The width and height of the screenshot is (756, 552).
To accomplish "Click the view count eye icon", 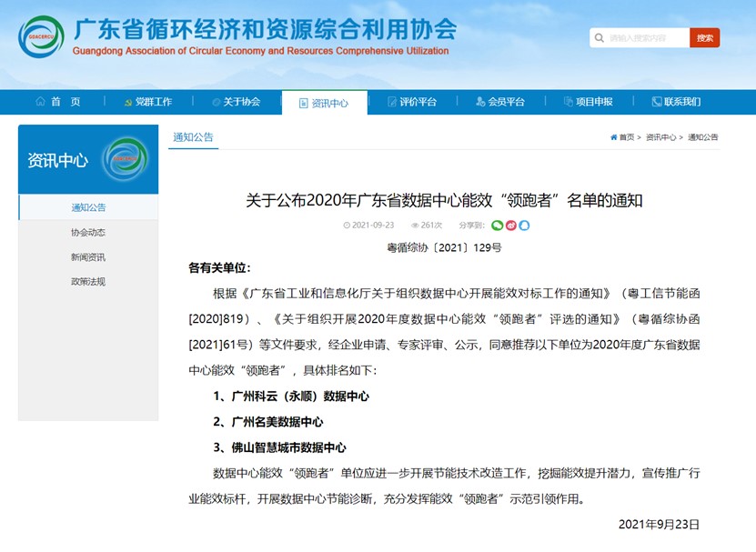I will pos(415,225).
